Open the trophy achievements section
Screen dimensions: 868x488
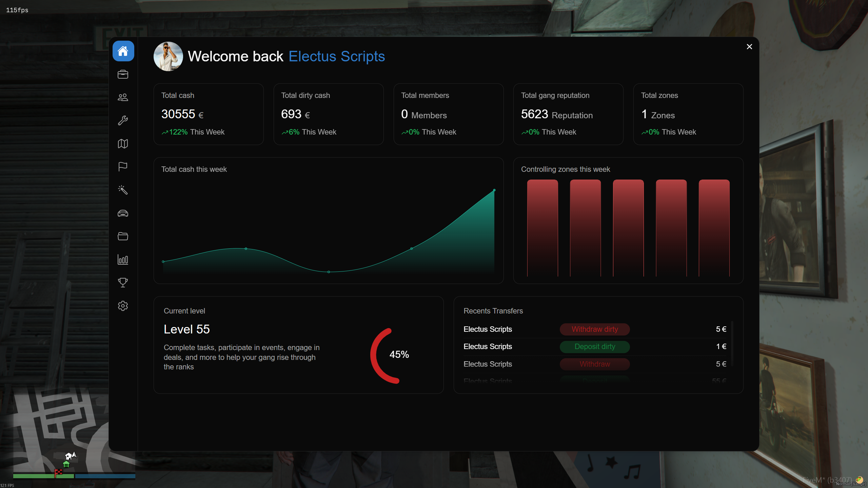123,283
